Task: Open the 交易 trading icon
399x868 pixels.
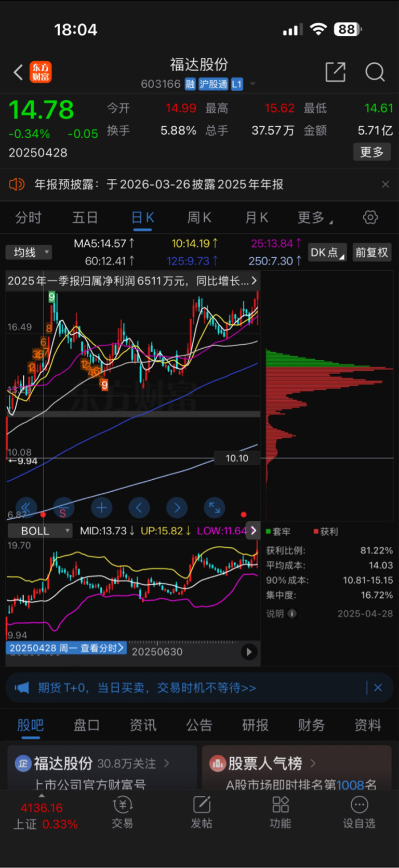Action: pos(123,813)
